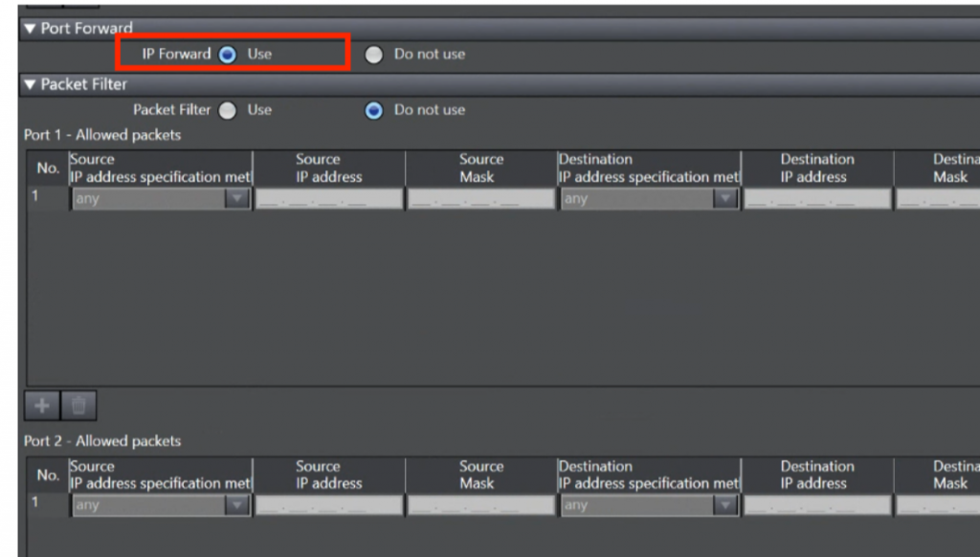This screenshot has width=980, height=557.
Task: Click the Port 1 Source Mask field
Action: coord(480,199)
